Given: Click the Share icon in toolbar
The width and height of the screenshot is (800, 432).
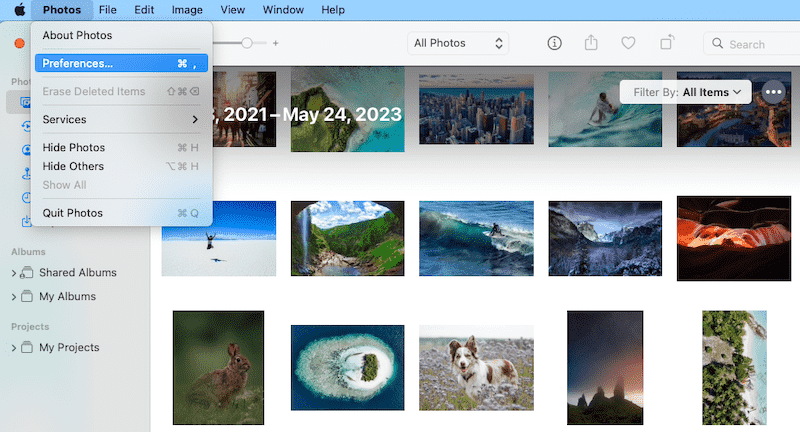Looking at the screenshot, I should point(591,43).
